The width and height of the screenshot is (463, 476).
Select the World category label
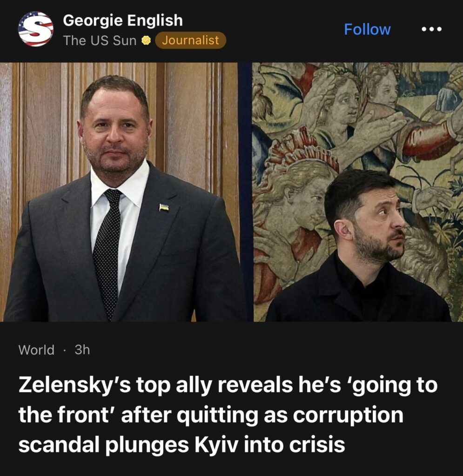tap(36, 350)
